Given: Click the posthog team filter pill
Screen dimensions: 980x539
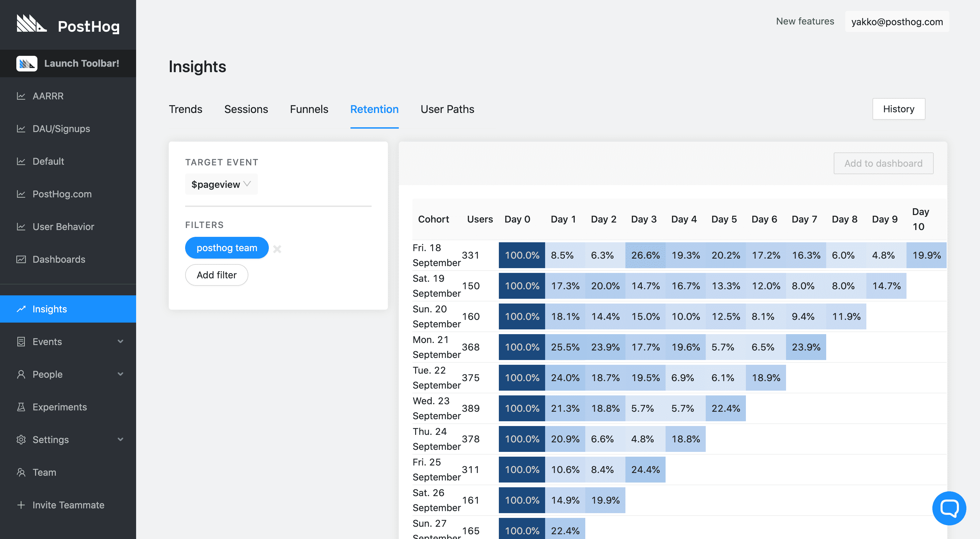Looking at the screenshot, I should pyautogui.click(x=227, y=248).
